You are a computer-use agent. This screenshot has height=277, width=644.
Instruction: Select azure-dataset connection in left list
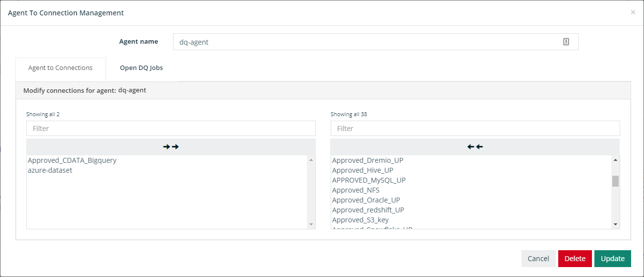click(x=50, y=170)
